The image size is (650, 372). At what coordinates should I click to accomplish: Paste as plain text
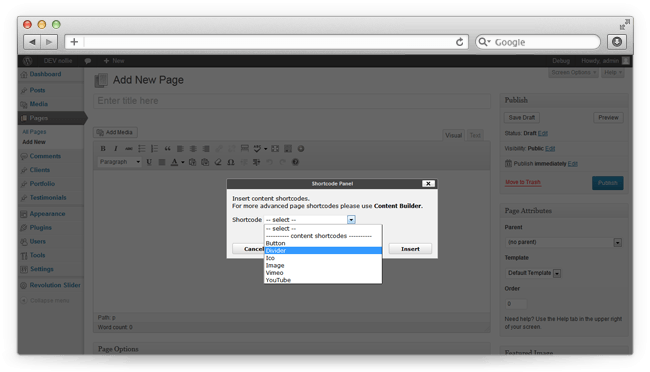pyautogui.click(x=192, y=162)
